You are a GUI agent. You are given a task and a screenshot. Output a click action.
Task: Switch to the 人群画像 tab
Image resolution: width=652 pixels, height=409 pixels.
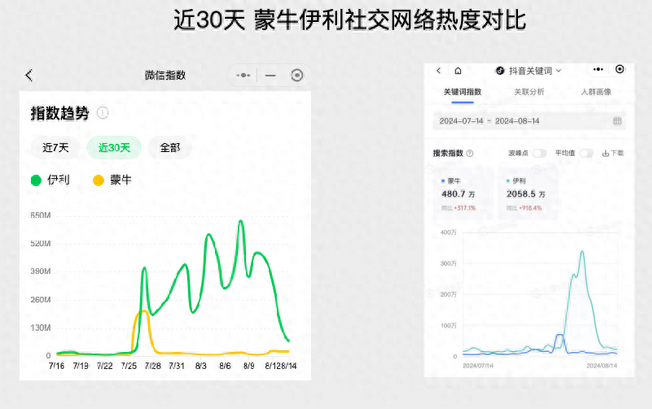[x=596, y=92]
